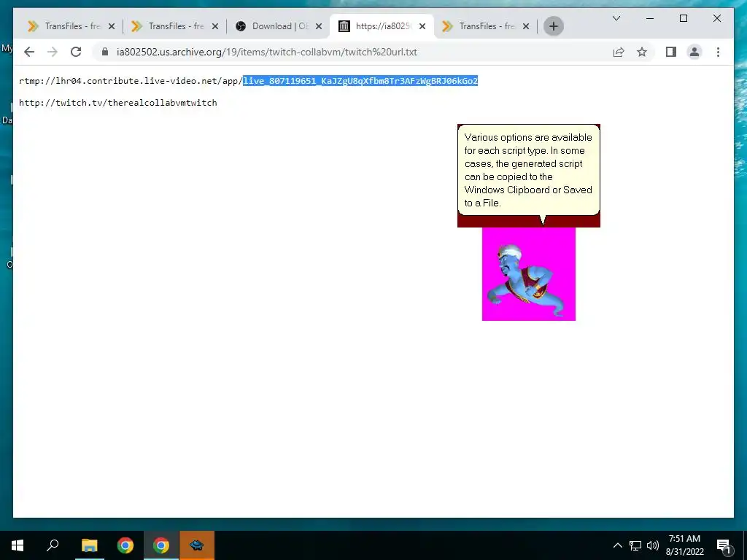Image resolution: width=747 pixels, height=560 pixels.
Task: Close the Download OBS tab
Action: click(x=319, y=26)
